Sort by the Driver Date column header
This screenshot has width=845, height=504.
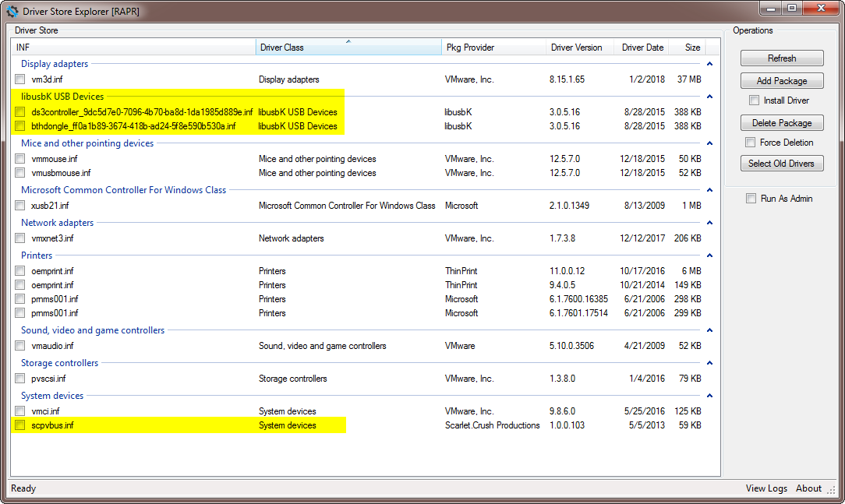click(x=642, y=48)
